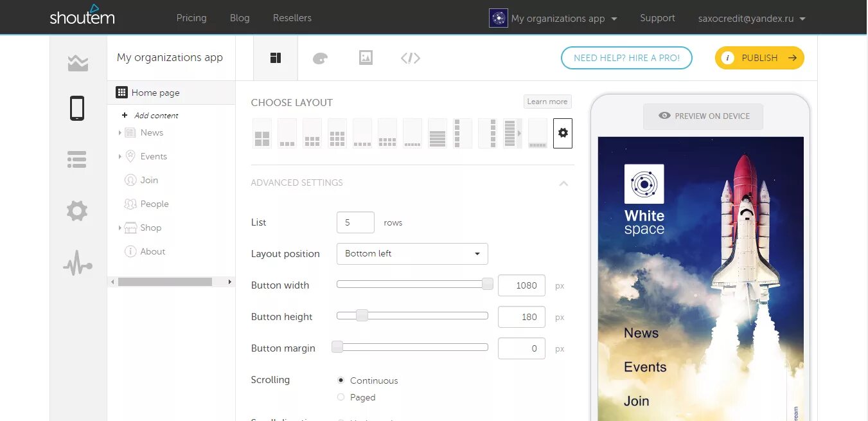Viewport: 868px width, 421px height.
Task: Click Add content link
Action: [x=156, y=116]
